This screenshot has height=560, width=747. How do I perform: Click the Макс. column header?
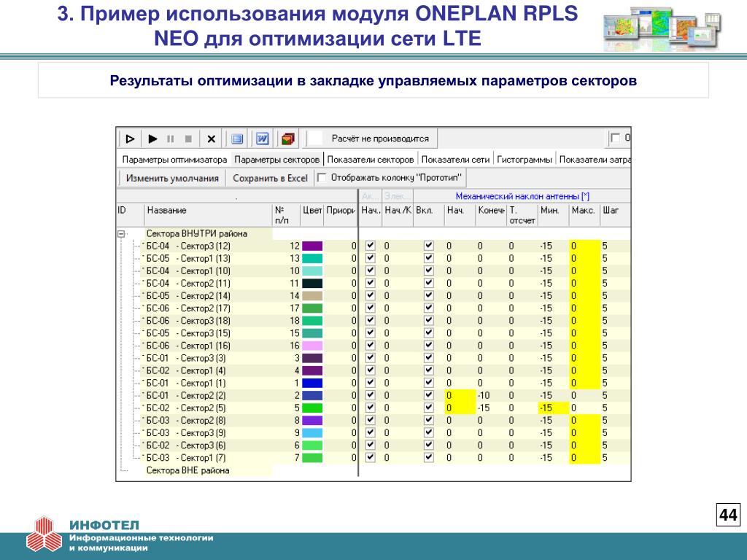584,215
